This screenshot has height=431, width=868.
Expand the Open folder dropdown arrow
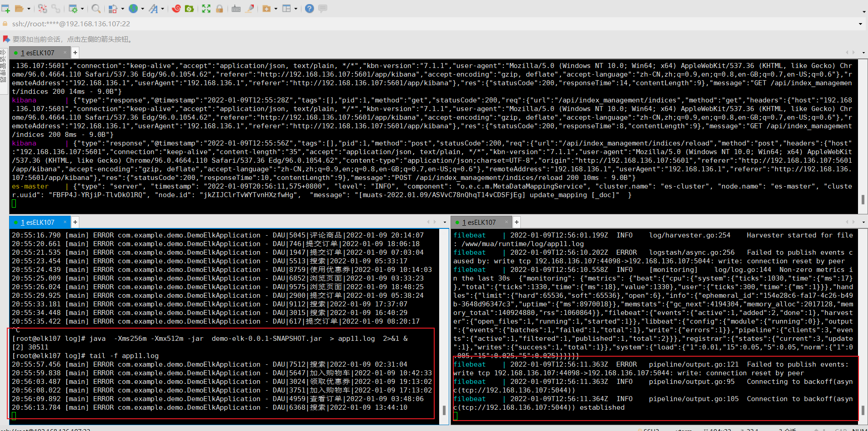[x=29, y=9]
